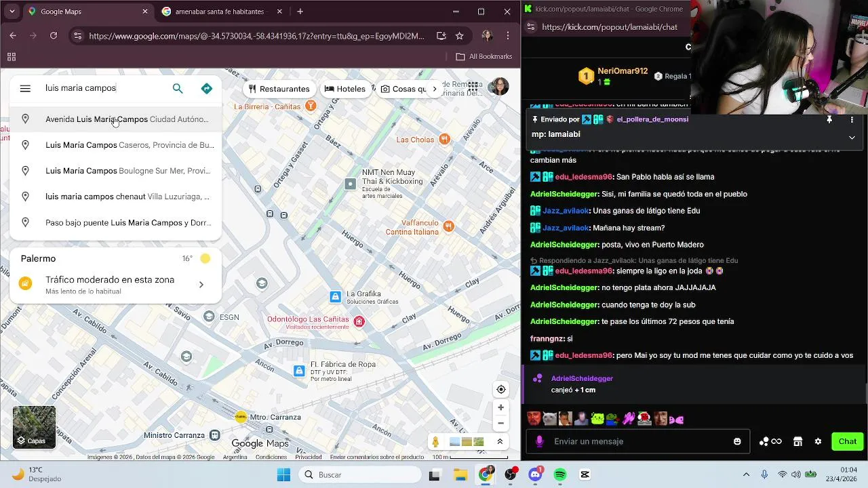
Task: Open a new browser tab
Action: coord(300,12)
